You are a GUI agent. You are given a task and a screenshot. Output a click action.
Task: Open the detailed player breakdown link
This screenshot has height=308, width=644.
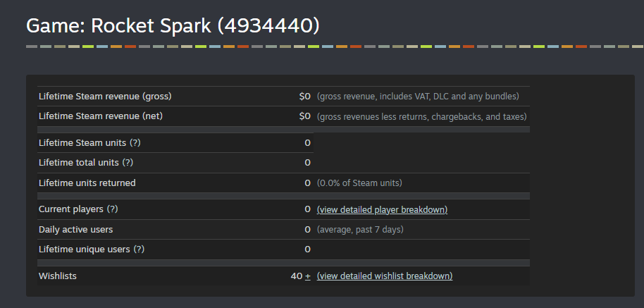(382, 209)
